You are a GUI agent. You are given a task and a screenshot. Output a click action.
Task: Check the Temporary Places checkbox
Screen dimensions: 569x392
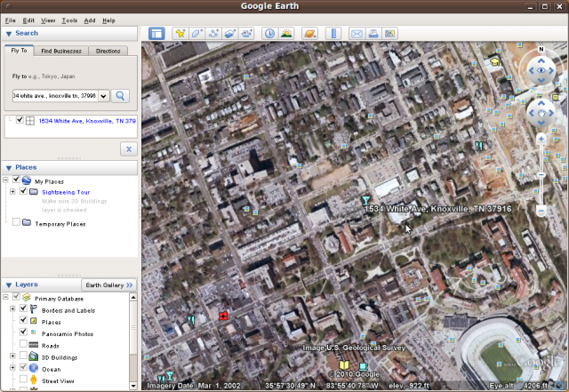point(16,222)
